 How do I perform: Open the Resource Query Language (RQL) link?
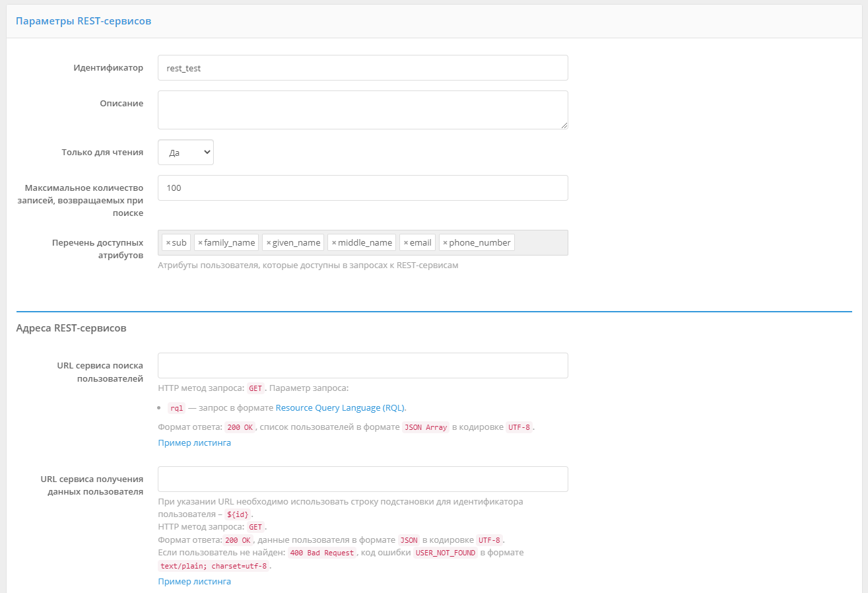coord(341,407)
